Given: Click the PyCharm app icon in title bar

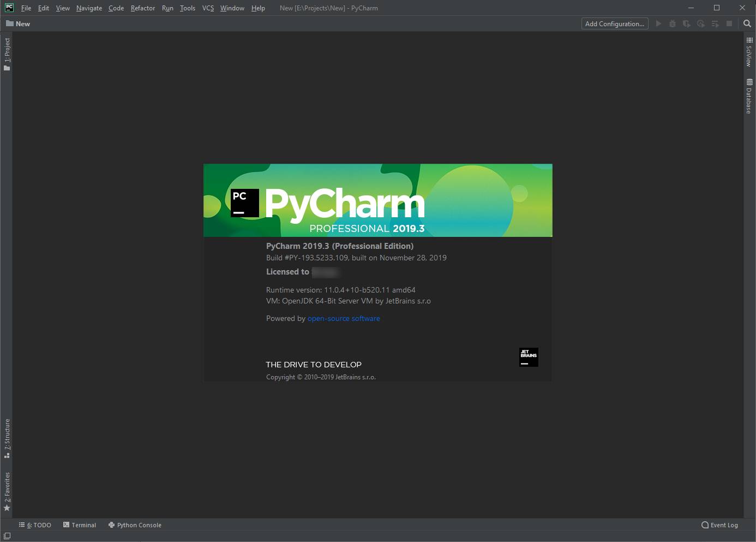Looking at the screenshot, I should click(x=9, y=8).
